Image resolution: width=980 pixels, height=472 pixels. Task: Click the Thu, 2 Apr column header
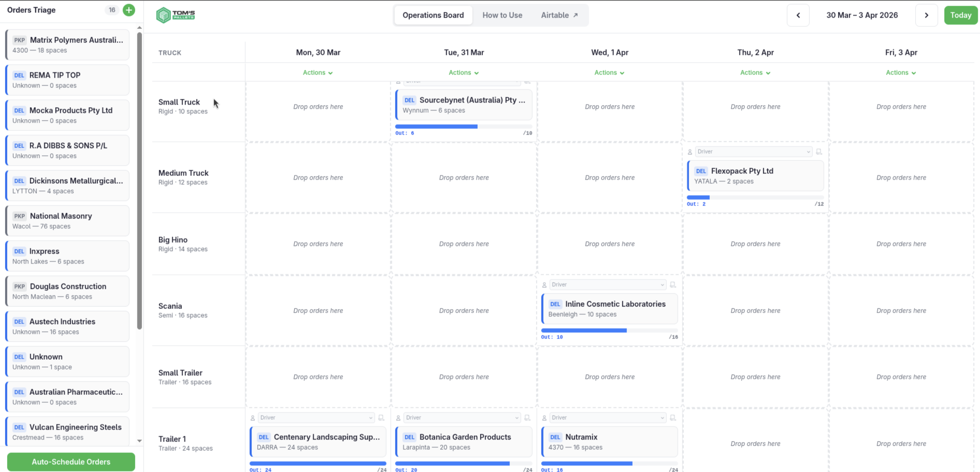click(x=755, y=52)
